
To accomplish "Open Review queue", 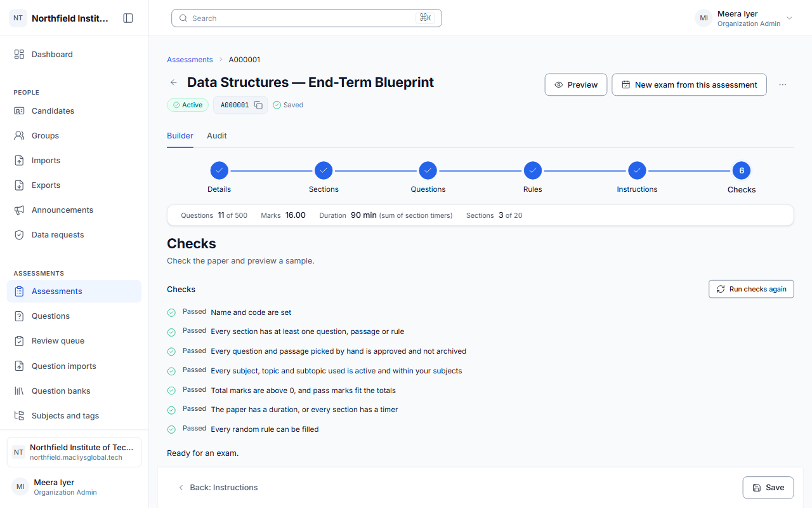I will [x=74, y=341].
